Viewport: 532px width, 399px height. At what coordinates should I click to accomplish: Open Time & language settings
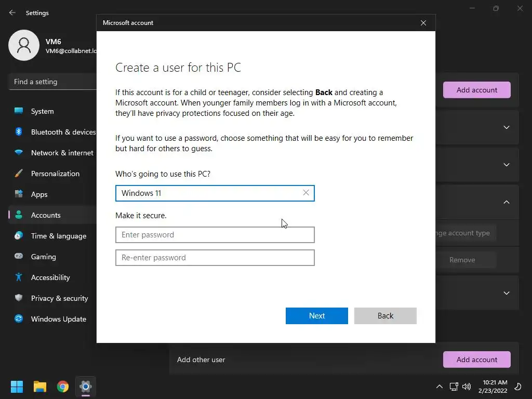[x=59, y=236]
